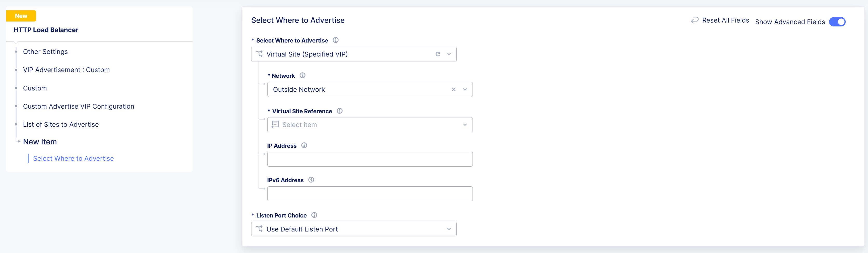Viewport: 868px width, 253px height.
Task: Open the Network dropdown chevron
Action: point(465,89)
